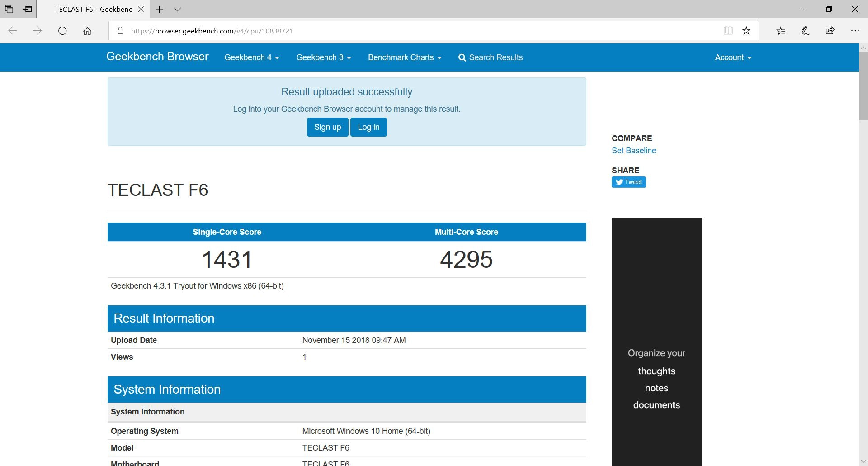Click the browser Back arrow
868x466 pixels.
[x=13, y=31]
